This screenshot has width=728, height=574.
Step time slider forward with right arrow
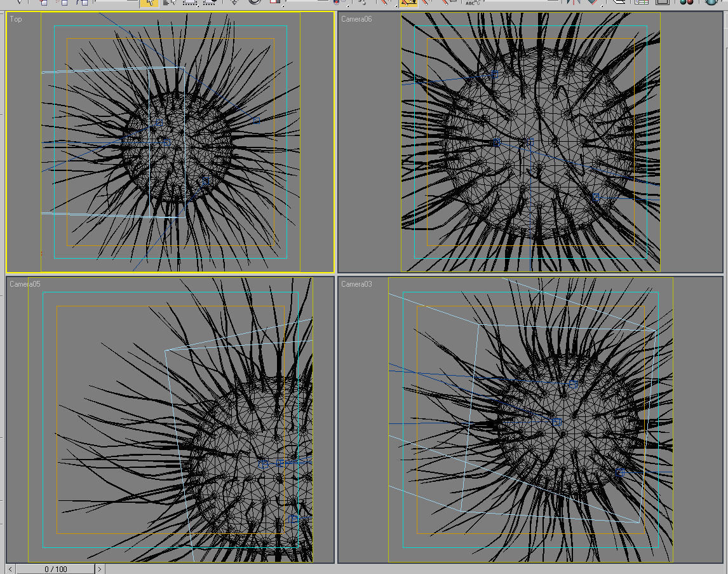tap(99, 569)
